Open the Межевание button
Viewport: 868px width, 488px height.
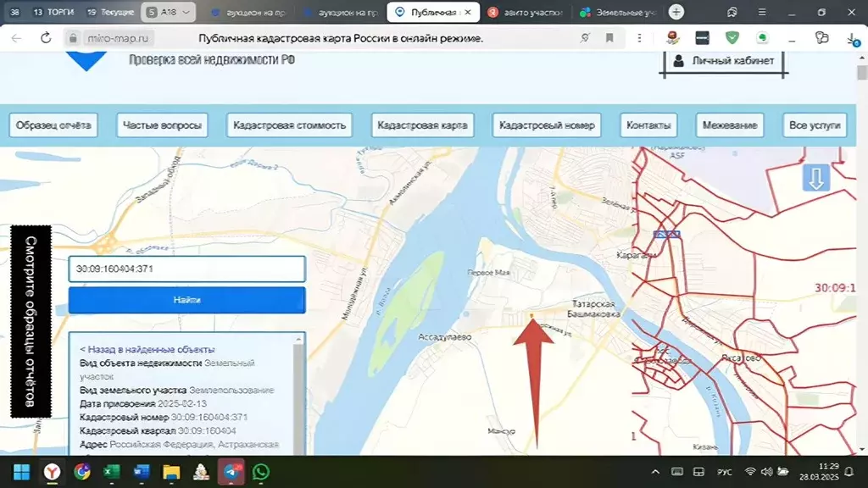click(730, 125)
